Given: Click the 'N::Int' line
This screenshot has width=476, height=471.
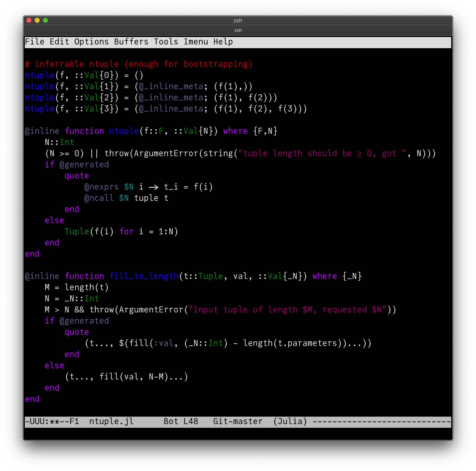Looking at the screenshot, I should point(59,142).
